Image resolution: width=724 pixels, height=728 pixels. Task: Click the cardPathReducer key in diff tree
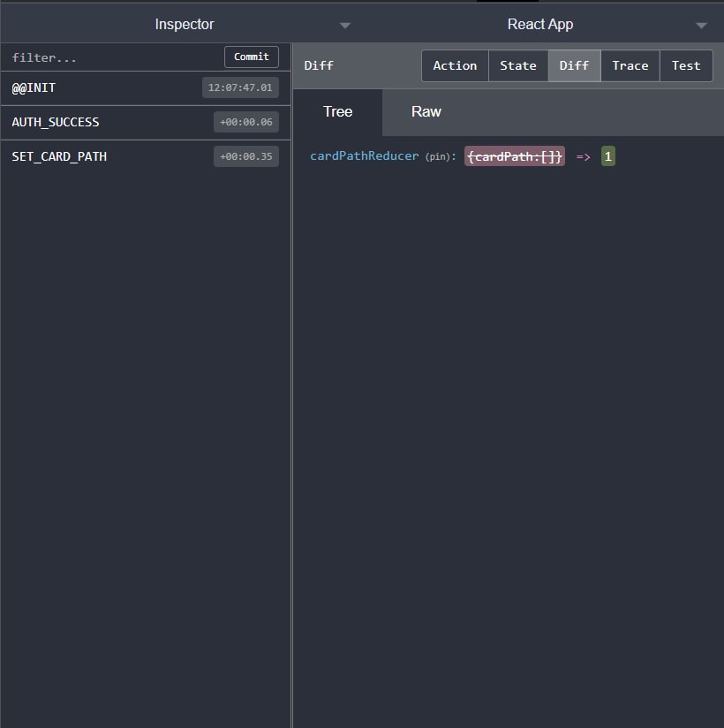point(364,156)
